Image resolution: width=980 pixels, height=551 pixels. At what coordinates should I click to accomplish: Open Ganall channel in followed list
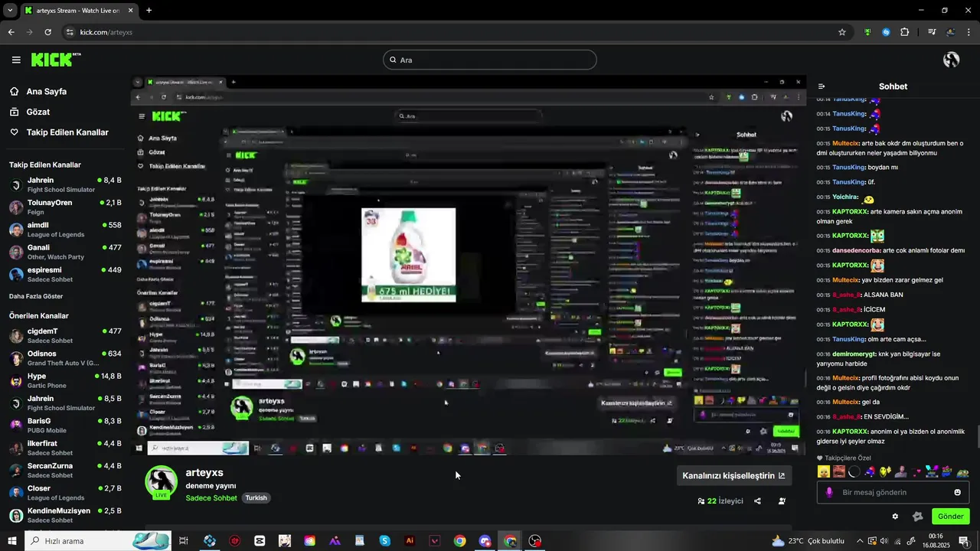click(x=66, y=252)
